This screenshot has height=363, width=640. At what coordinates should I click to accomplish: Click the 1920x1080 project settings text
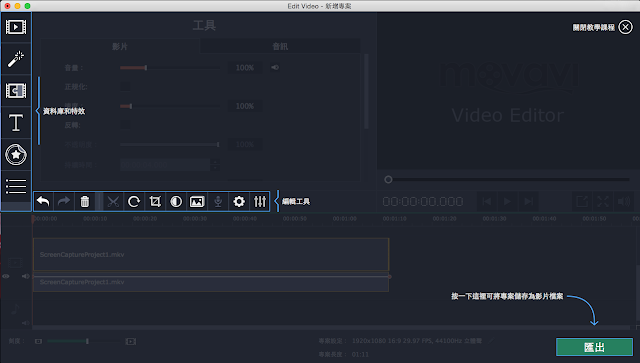(417, 341)
